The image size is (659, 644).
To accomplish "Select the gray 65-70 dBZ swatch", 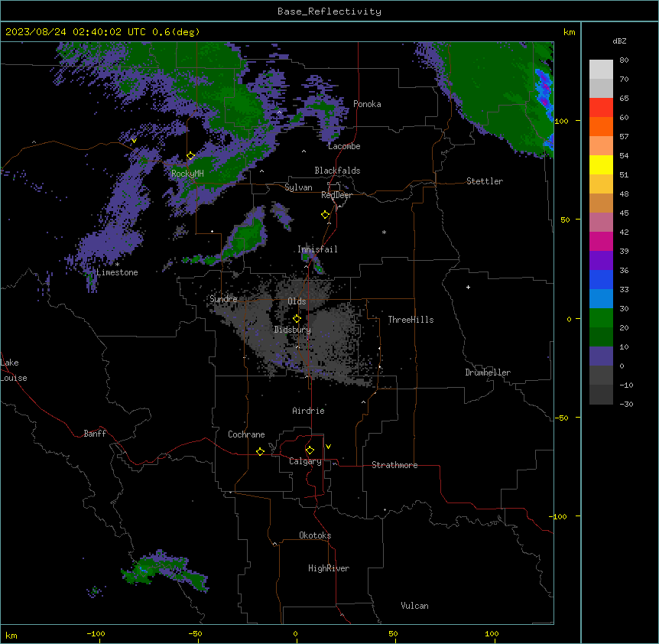I will click(601, 88).
